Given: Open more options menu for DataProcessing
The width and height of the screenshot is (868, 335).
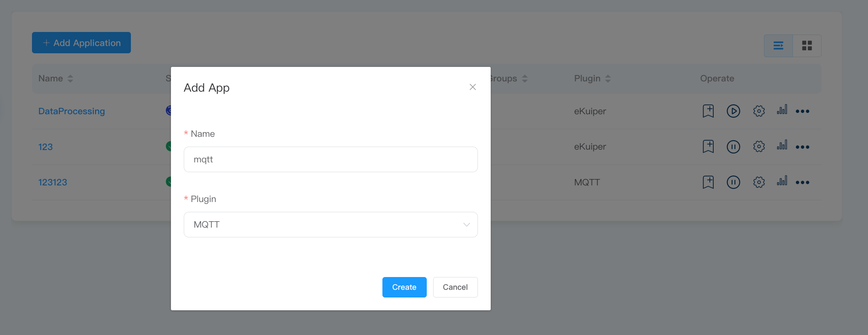Looking at the screenshot, I should (802, 112).
